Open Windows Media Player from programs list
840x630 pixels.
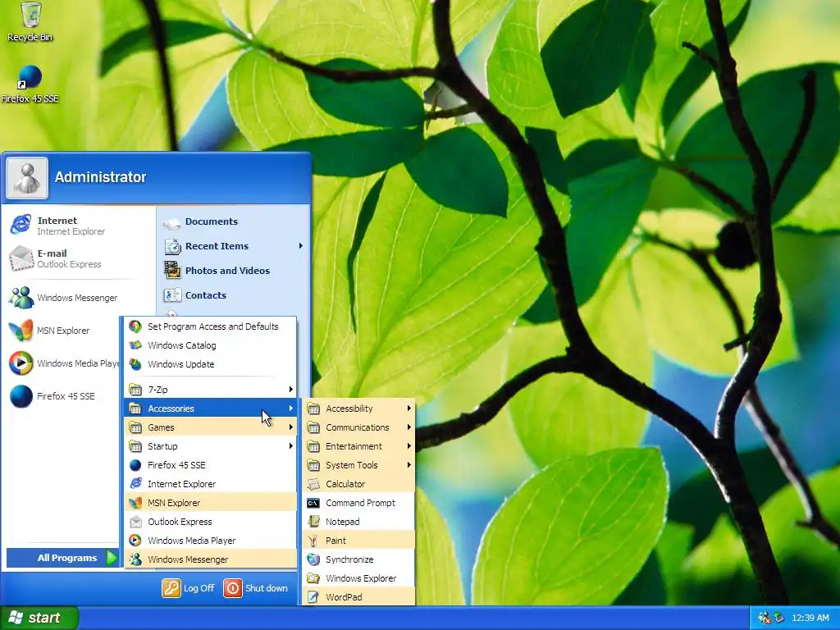[211, 541]
